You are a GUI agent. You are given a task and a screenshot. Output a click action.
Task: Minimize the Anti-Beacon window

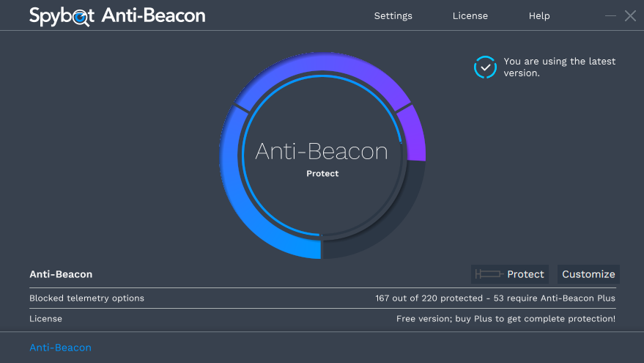[x=610, y=16]
